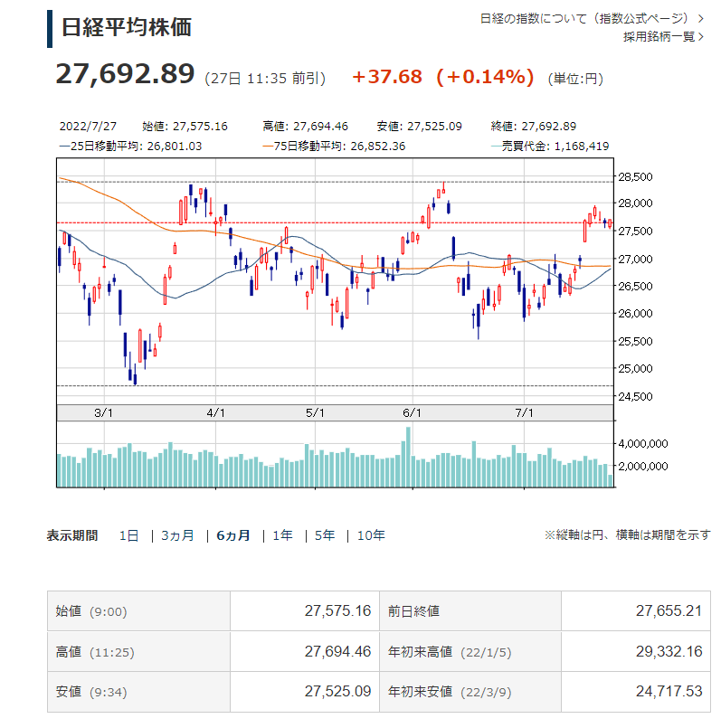The height and width of the screenshot is (728, 721).
Task: Click the chart 高値: 27,694.46 label
Action: click(305, 127)
